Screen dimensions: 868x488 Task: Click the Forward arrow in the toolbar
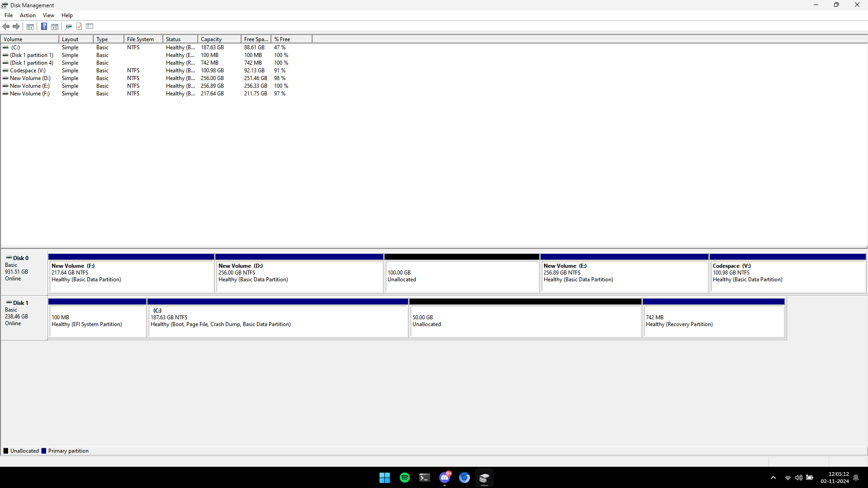(x=16, y=27)
